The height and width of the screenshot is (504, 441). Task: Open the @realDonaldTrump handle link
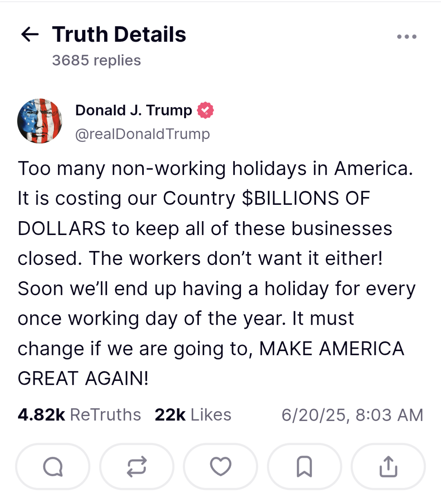click(x=143, y=134)
